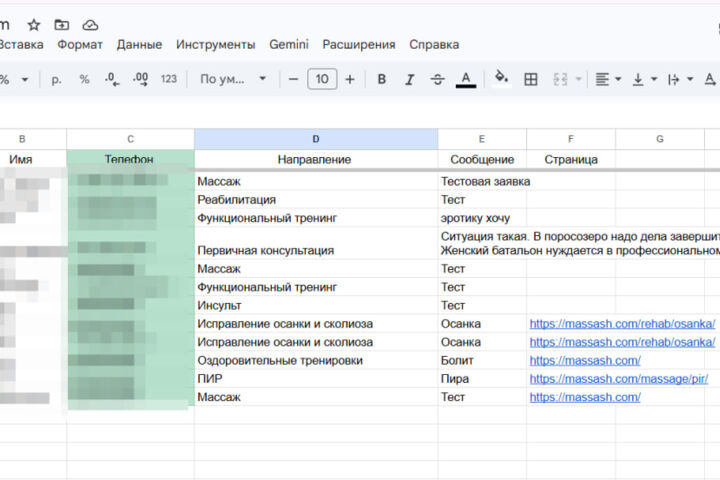Click the merge cells icon
Image resolution: width=720 pixels, height=480 pixels.
(x=560, y=79)
